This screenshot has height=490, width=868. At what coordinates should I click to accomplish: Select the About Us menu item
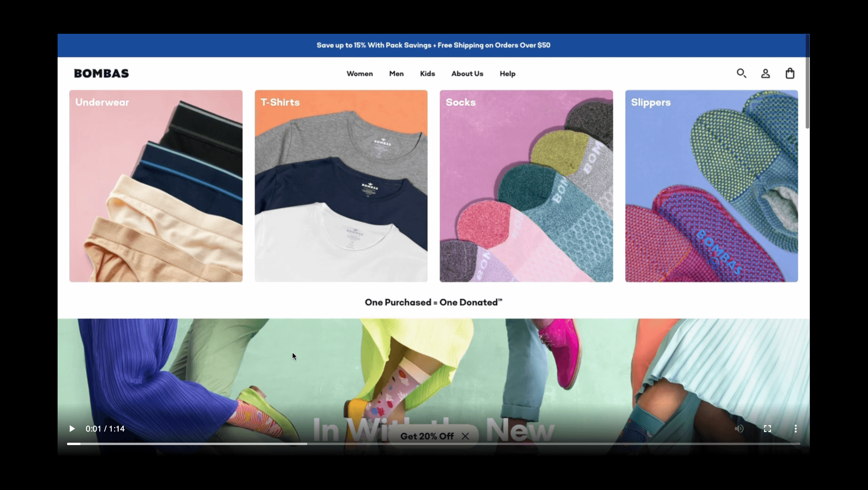click(467, 73)
